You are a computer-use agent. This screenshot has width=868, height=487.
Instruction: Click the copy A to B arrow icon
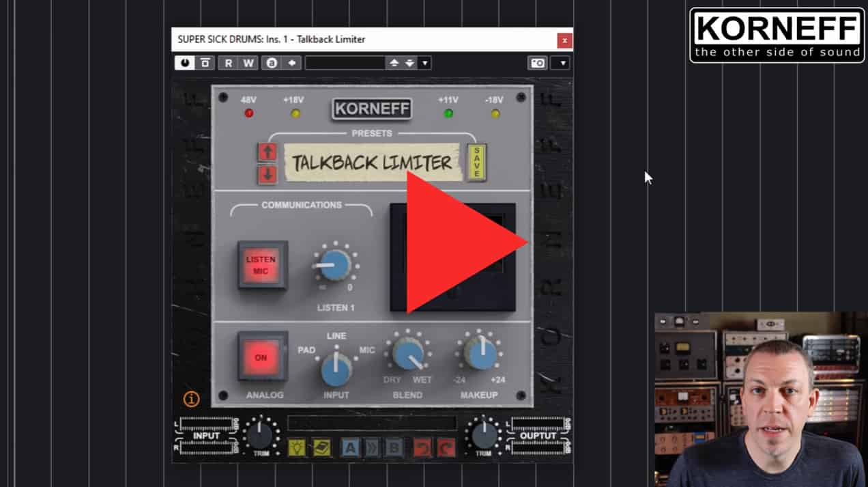(291, 63)
